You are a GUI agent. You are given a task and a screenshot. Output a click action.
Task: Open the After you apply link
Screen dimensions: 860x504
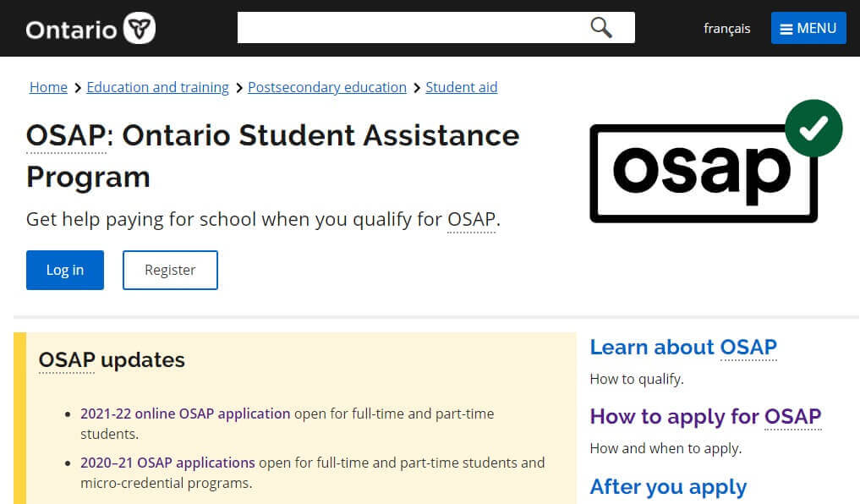(667, 486)
